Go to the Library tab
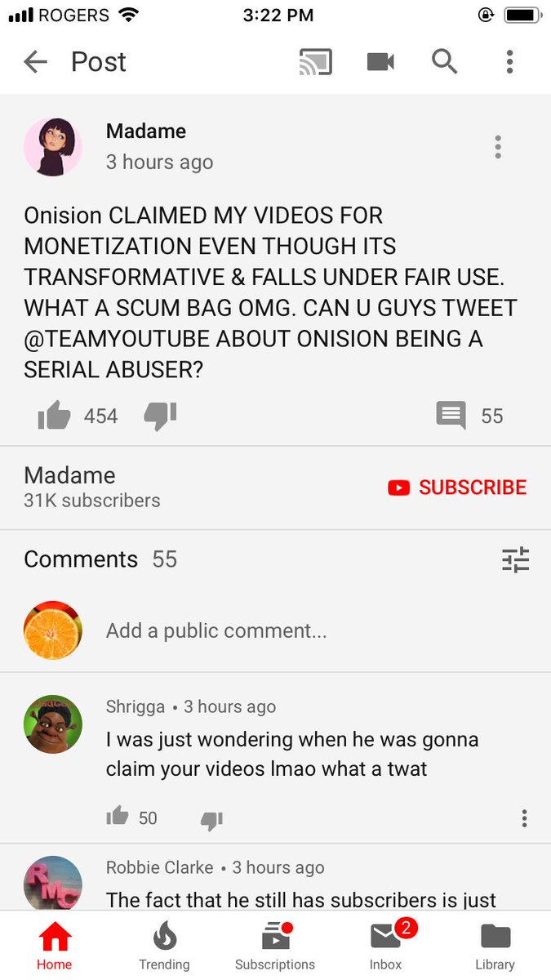Screen dimensions: 551x980 (x=495, y=947)
